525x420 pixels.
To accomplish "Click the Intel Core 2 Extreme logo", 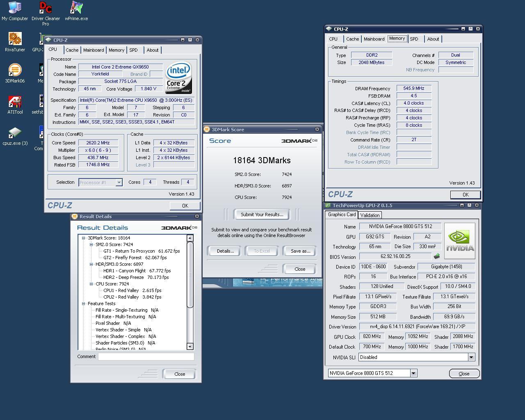I will (x=178, y=78).
